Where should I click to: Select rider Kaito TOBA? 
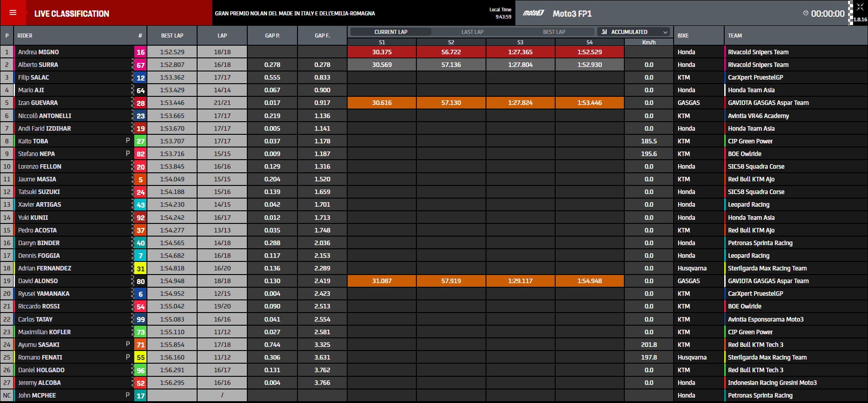pyautogui.click(x=33, y=141)
